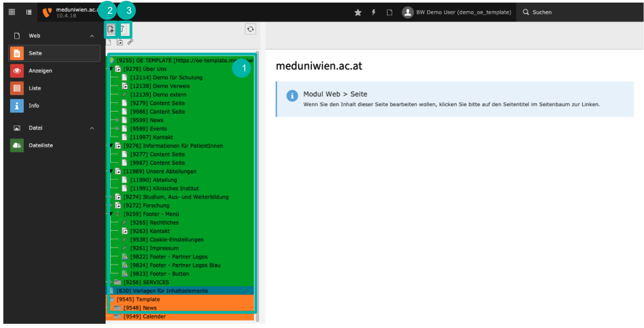Collapse the [11989] Unsere Abteilungen branch
Screen dimensions: 644x328
(111, 171)
